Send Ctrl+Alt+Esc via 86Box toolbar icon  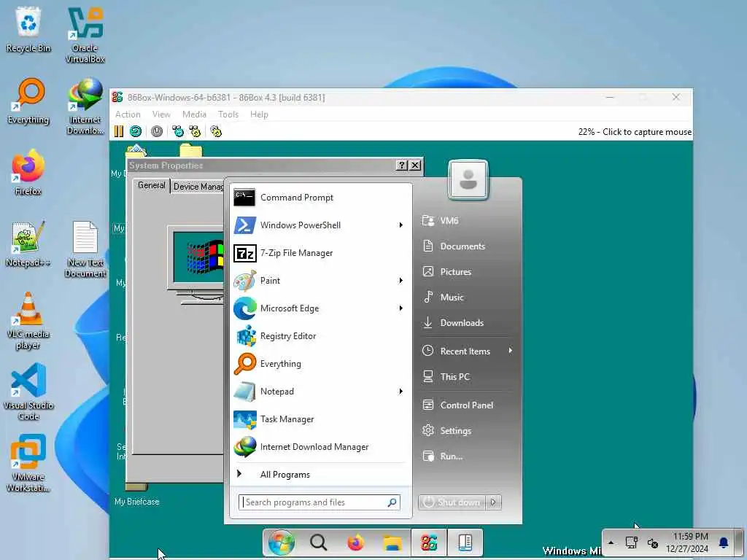(195, 131)
